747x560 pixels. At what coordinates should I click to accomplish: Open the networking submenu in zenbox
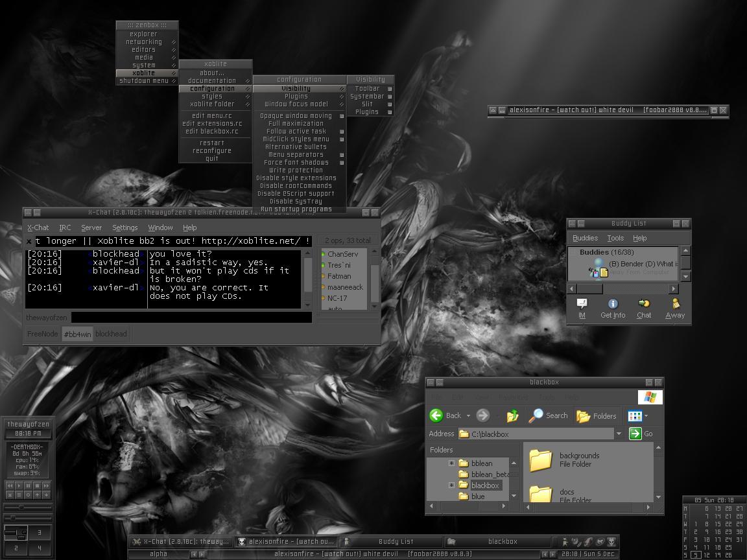click(147, 42)
